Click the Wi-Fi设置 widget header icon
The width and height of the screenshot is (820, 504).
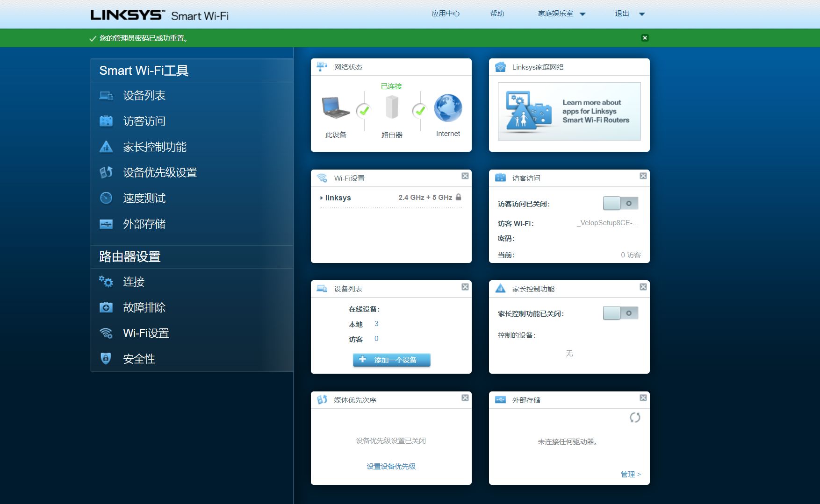tap(322, 178)
